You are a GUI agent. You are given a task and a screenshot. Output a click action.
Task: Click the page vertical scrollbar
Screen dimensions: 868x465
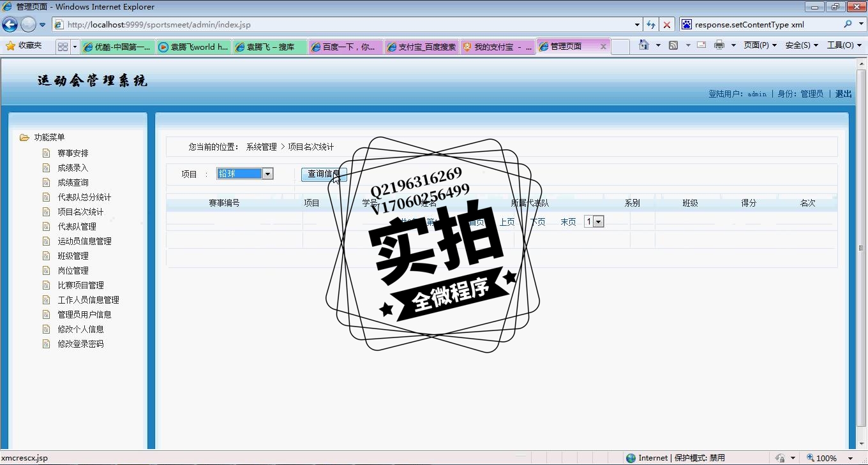pyautogui.click(x=862, y=248)
